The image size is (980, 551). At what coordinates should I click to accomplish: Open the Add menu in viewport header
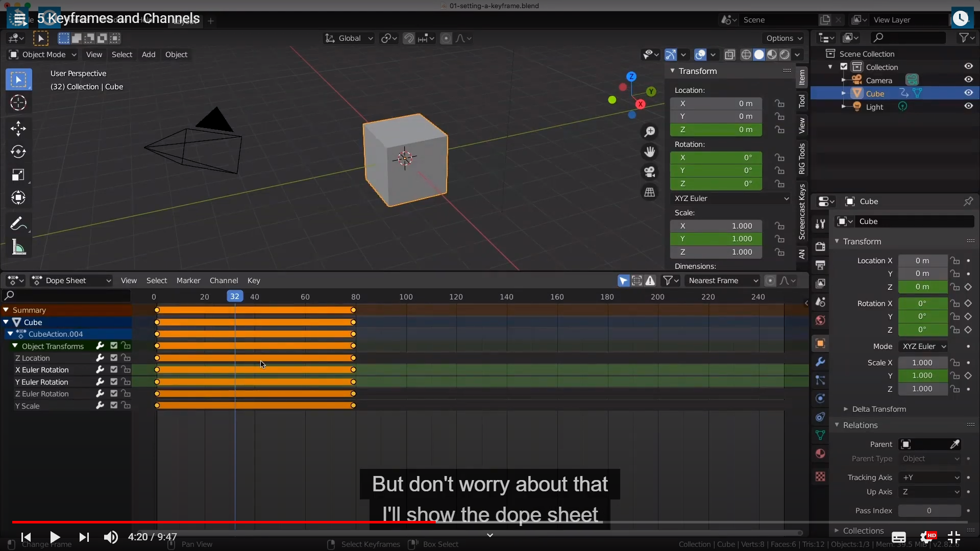(x=149, y=55)
